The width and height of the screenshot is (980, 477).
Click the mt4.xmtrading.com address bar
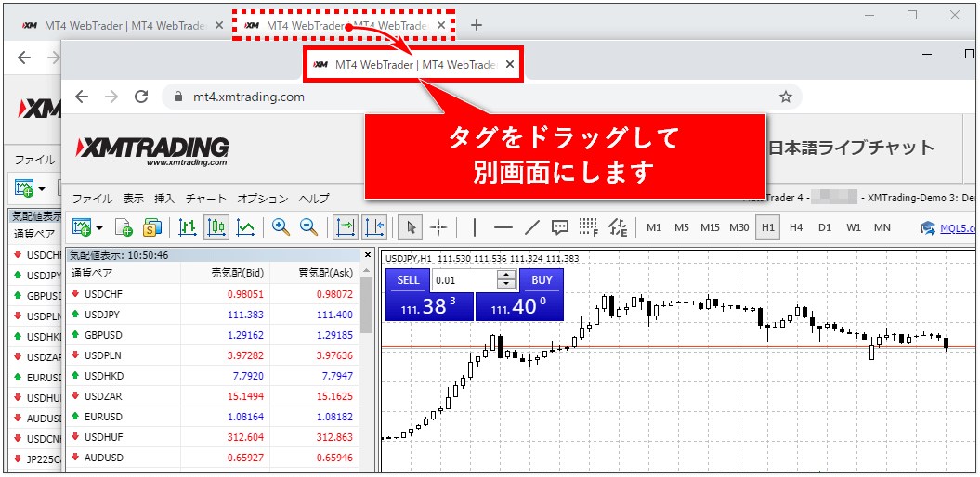click(481, 97)
